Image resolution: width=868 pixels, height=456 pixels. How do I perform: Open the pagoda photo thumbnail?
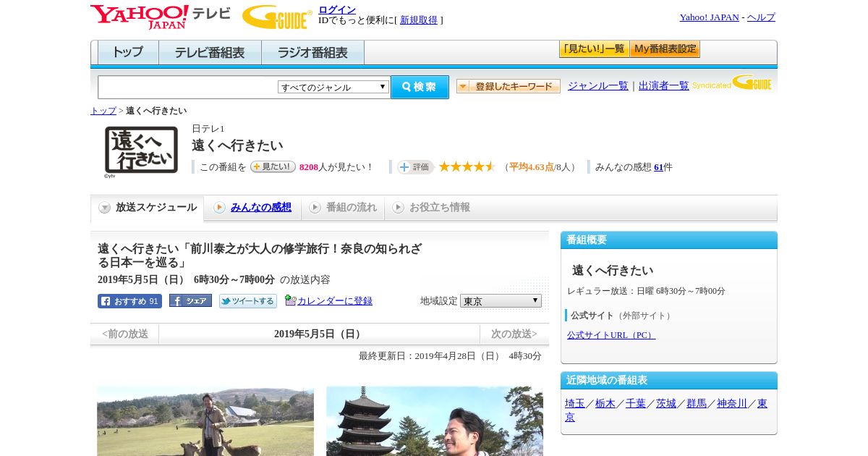(435, 421)
